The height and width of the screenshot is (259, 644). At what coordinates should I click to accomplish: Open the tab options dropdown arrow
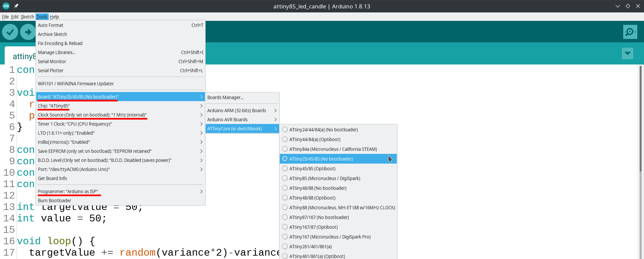point(627,53)
